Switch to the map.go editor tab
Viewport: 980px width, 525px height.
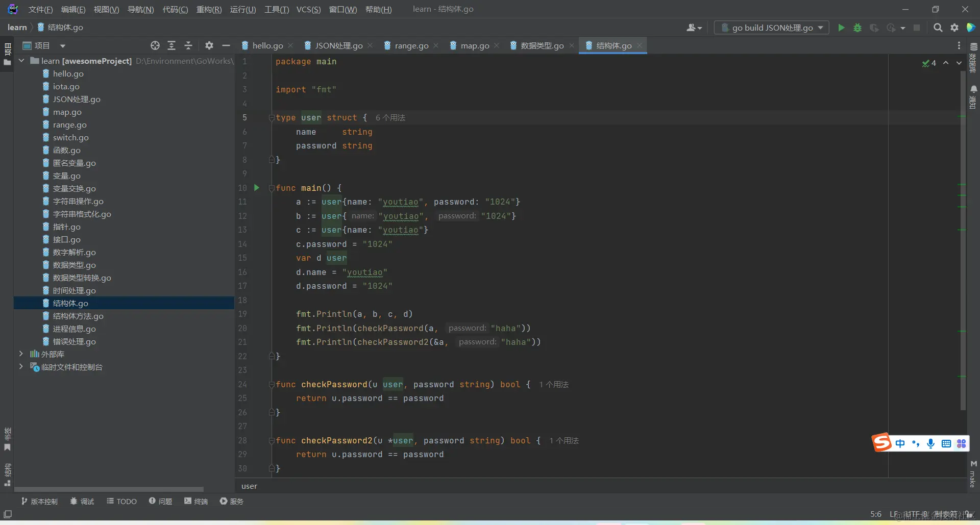[474, 45]
